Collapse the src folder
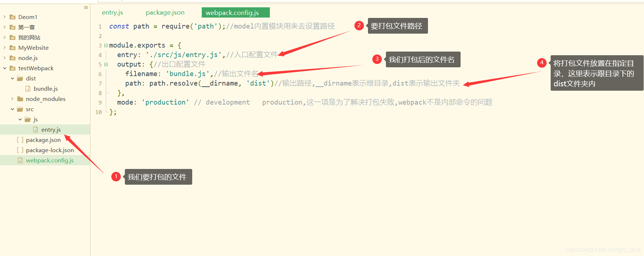 coord(12,109)
